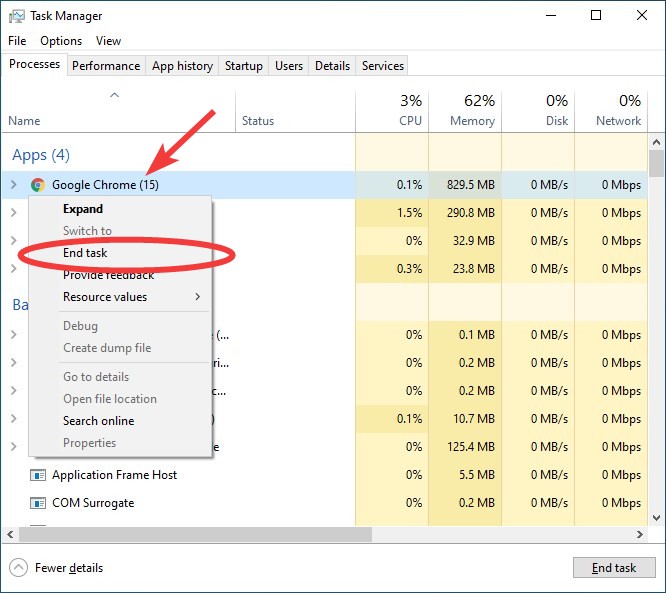666x593 pixels.
Task: Click the horizontal scrollbar thumb
Action: tap(195, 534)
